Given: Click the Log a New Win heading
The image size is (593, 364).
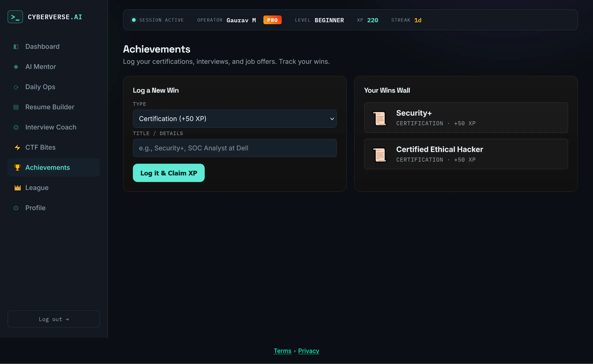Looking at the screenshot, I should click(156, 91).
